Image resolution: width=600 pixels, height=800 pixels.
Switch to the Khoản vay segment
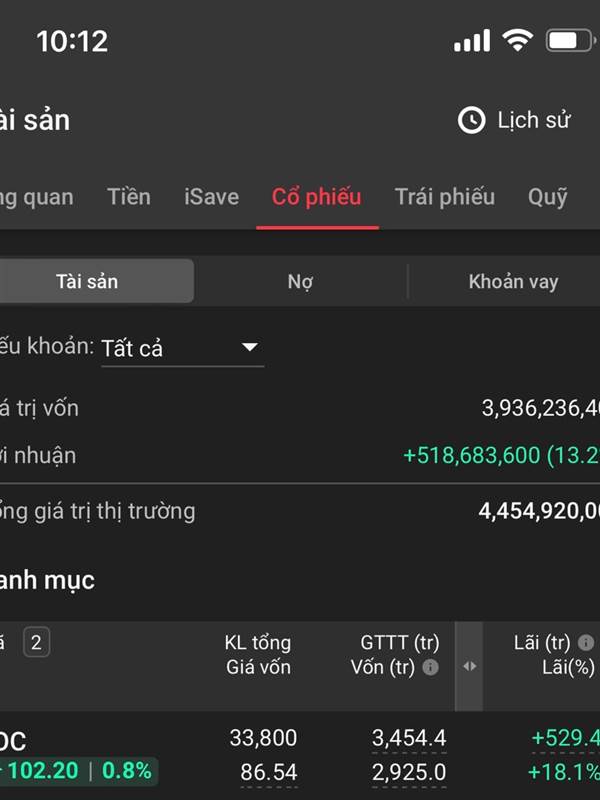pos(513,281)
